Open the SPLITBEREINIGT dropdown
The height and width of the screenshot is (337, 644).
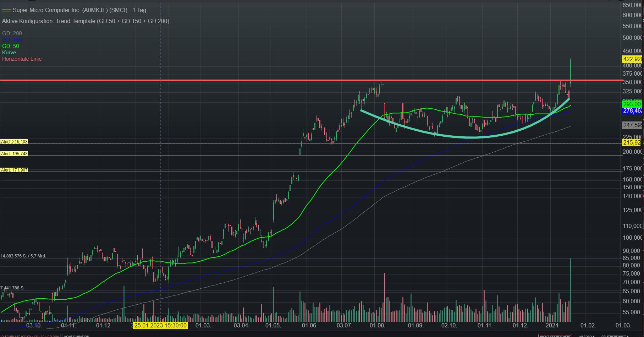(x=614, y=336)
